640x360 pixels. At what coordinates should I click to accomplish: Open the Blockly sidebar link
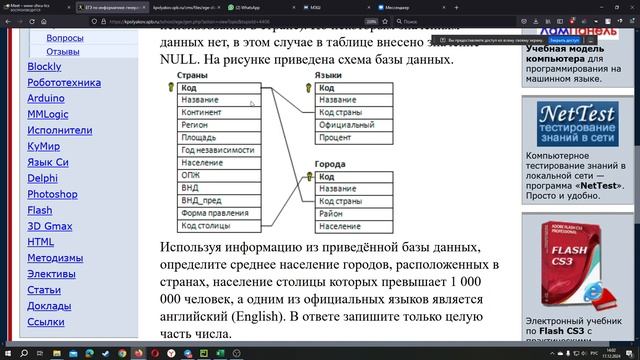(44, 67)
